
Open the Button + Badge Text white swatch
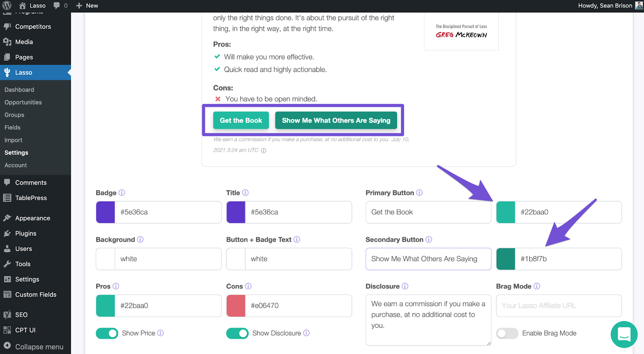(236, 259)
